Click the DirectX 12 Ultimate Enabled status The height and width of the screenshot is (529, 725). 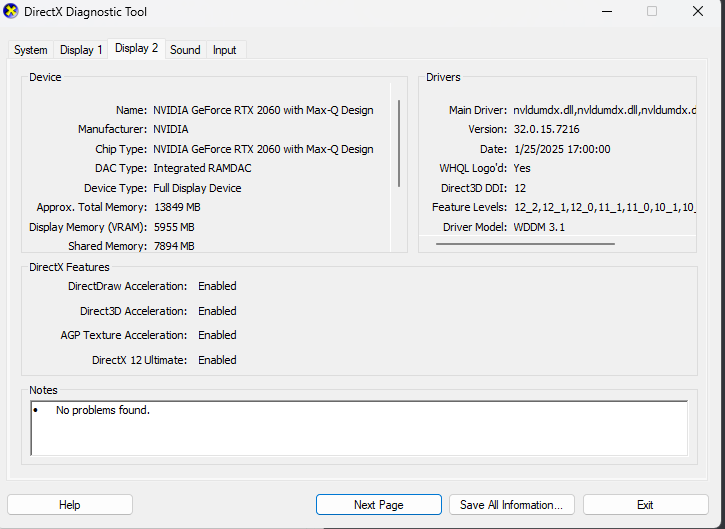(217, 360)
